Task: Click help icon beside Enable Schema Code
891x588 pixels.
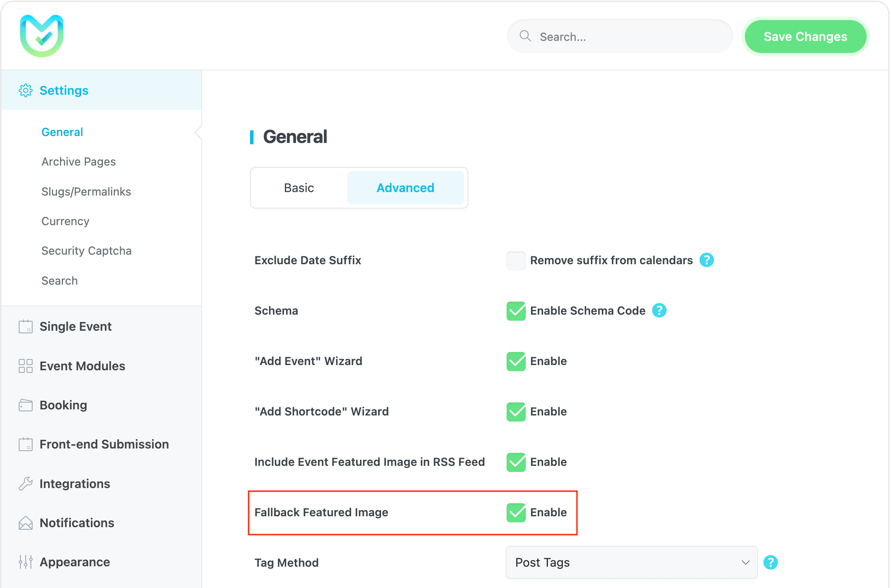Action: point(659,310)
